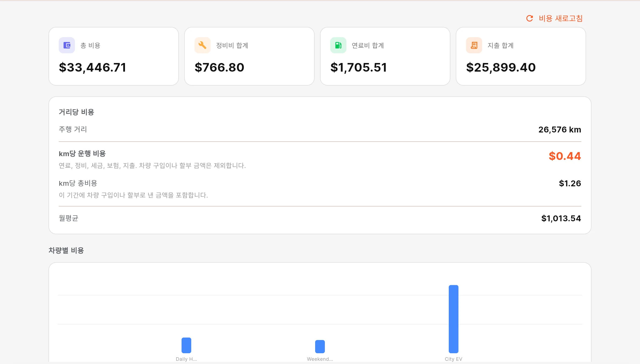The height and width of the screenshot is (364, 640).
Task: Click the wrench icon for 정비비 합계
Action: [203, 45]
